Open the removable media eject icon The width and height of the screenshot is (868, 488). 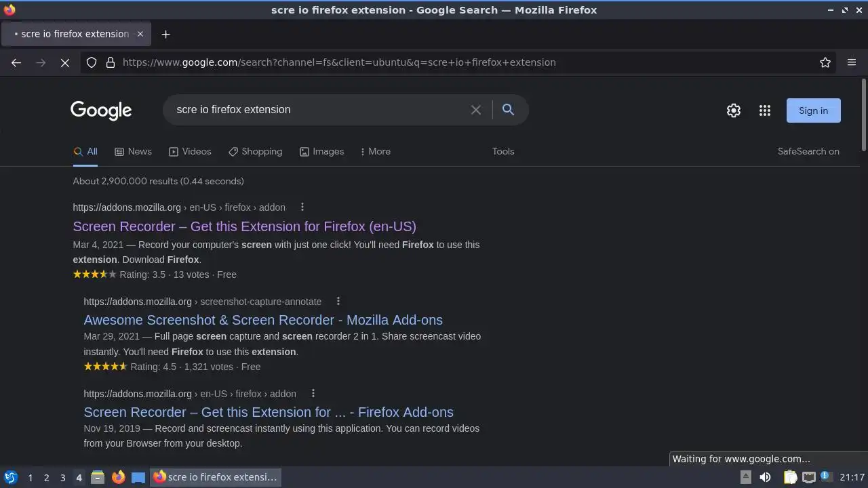(745, 477)
